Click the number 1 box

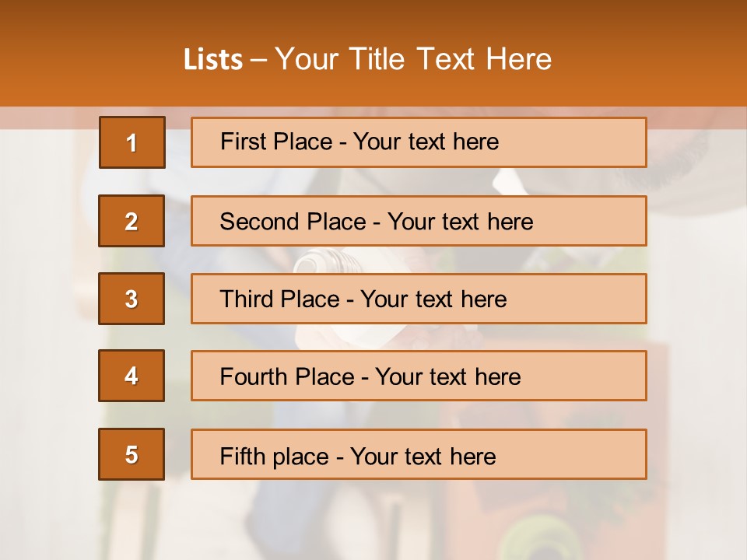[132, 142]
